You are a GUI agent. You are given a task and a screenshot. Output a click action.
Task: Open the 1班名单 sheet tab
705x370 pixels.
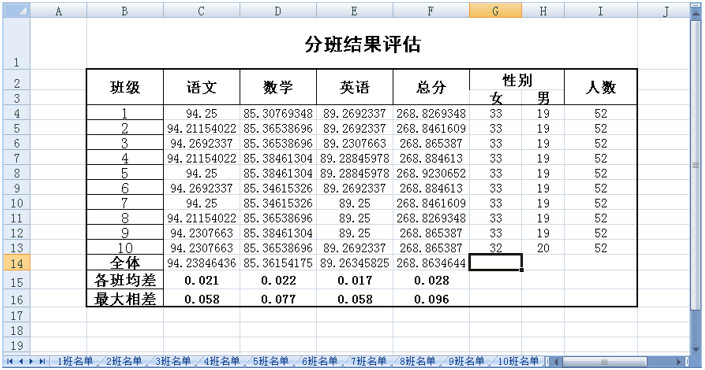[x=75, y=361]
